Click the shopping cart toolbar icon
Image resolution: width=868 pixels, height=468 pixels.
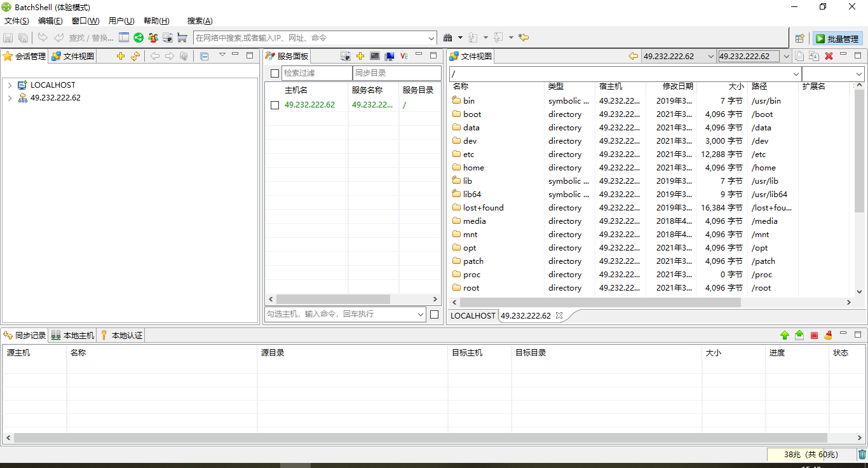click(x=182, y=38)
